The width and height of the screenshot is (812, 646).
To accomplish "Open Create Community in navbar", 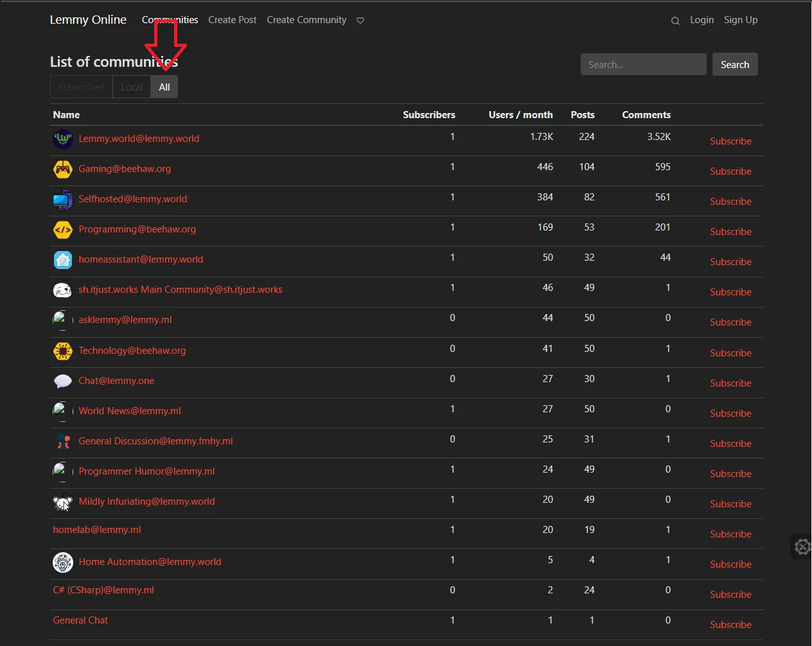I will [306, 20].
